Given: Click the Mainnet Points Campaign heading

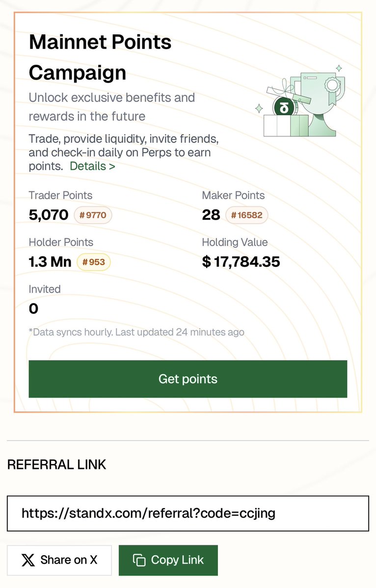Looking at the screenshot, I should pyautogui.click(x=100, y=57).
